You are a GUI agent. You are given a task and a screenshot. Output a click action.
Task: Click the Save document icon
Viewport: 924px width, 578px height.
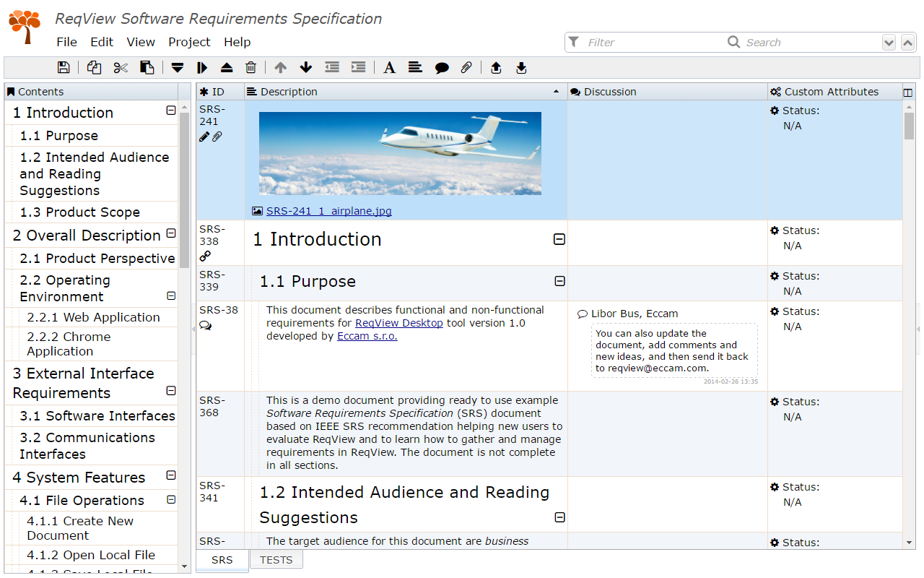tap(64, 67)
